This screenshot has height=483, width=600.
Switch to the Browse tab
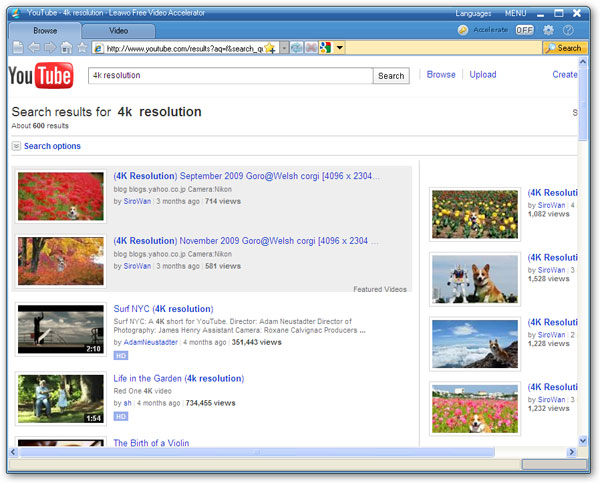45,30
